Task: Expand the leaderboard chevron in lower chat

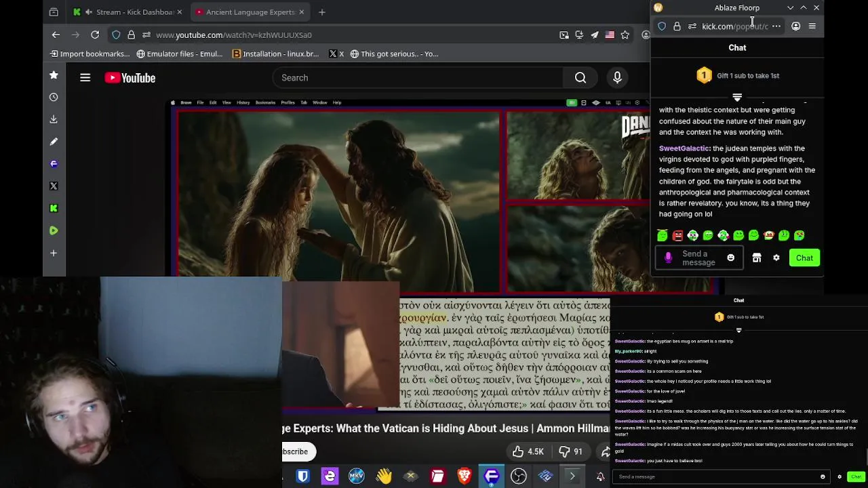Action: click(738, 330)
